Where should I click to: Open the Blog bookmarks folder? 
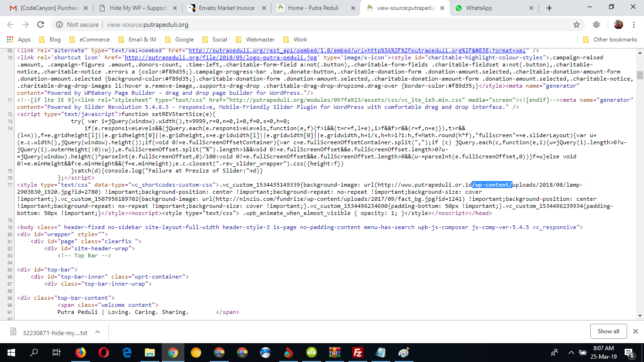(50, 40)
